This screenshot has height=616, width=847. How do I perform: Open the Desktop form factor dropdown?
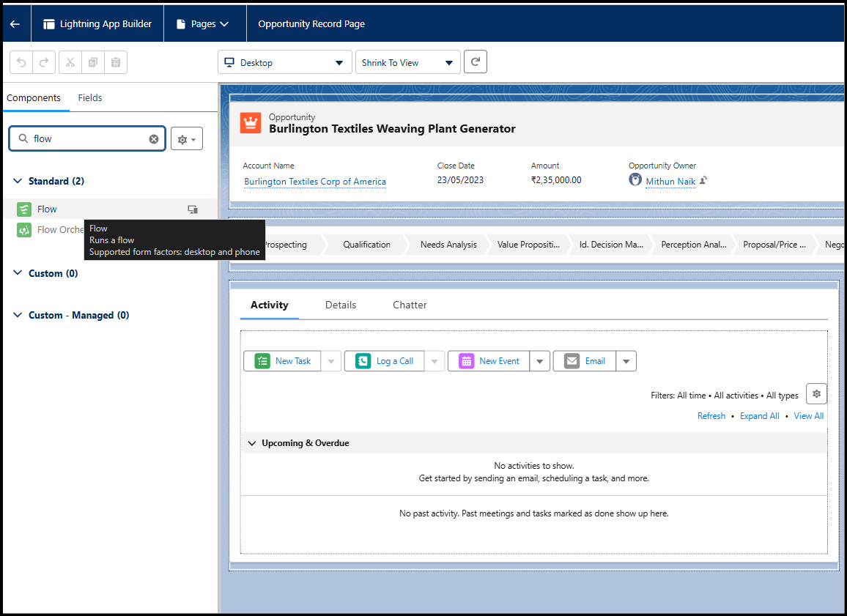[x=285, y=63]
